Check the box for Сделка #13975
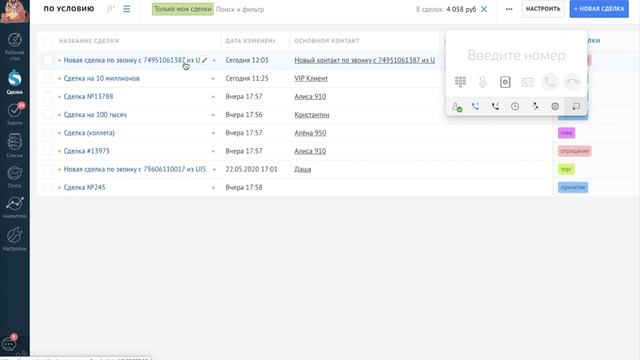The width and height of the screenshot is (640, 360). [x=48, y=151]
